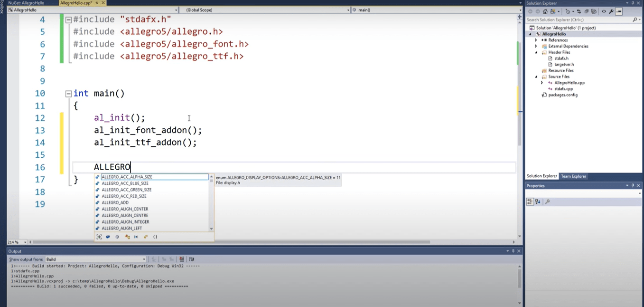Click the editor horizontal scrollbar

click(x=237, y=242)
